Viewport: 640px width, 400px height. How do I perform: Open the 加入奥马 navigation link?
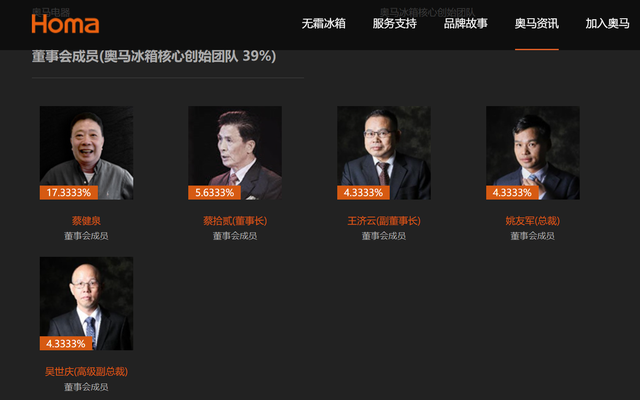point(608,24)
